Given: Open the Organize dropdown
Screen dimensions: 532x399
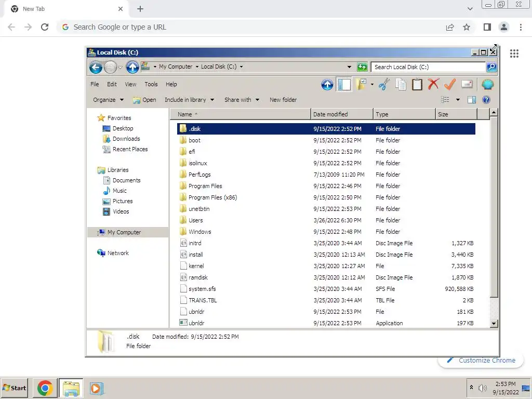Looking at the screenshot, I should point(108,100).
